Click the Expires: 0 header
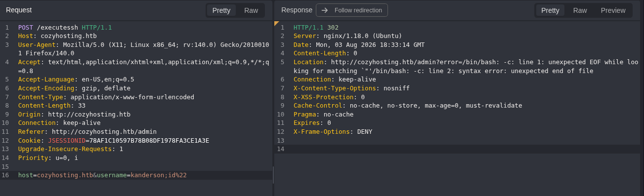 coord(312,123)
